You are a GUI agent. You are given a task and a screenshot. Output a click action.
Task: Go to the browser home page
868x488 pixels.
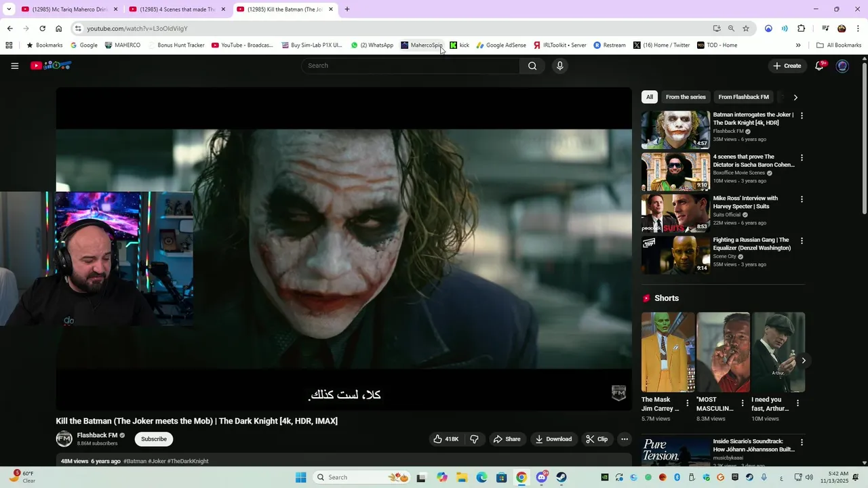coord(58,28)
